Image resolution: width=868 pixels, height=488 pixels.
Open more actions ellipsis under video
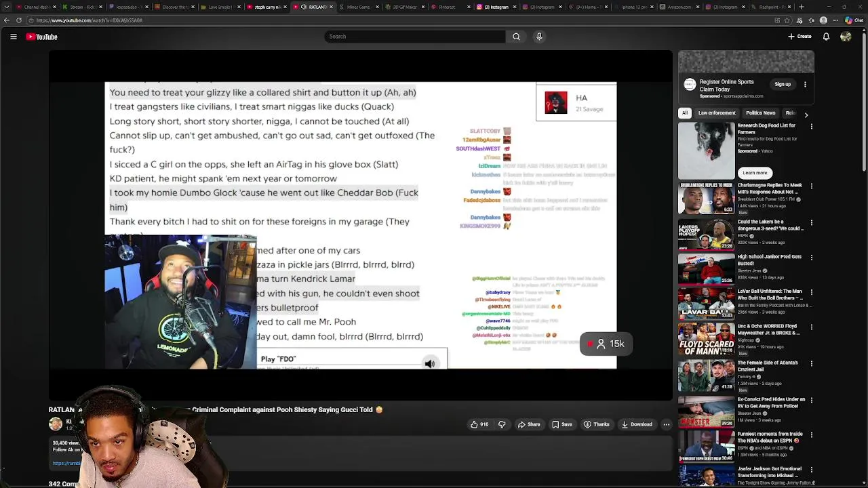667,424
